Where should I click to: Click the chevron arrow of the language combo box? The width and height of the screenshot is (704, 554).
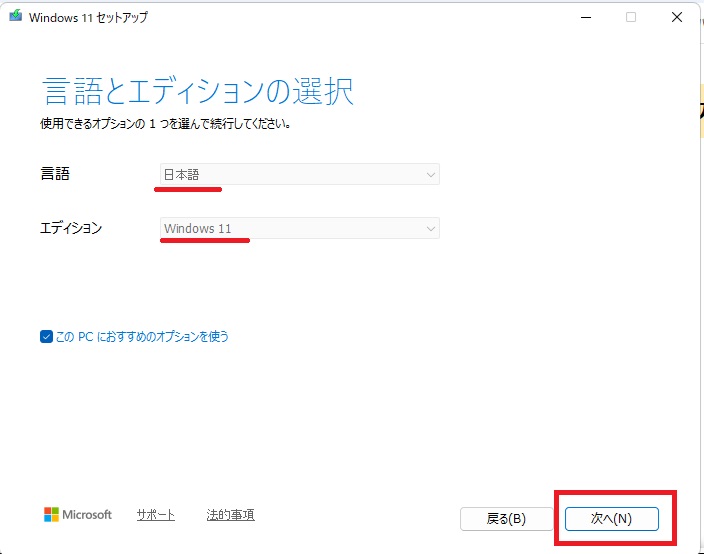pos(430,175)
